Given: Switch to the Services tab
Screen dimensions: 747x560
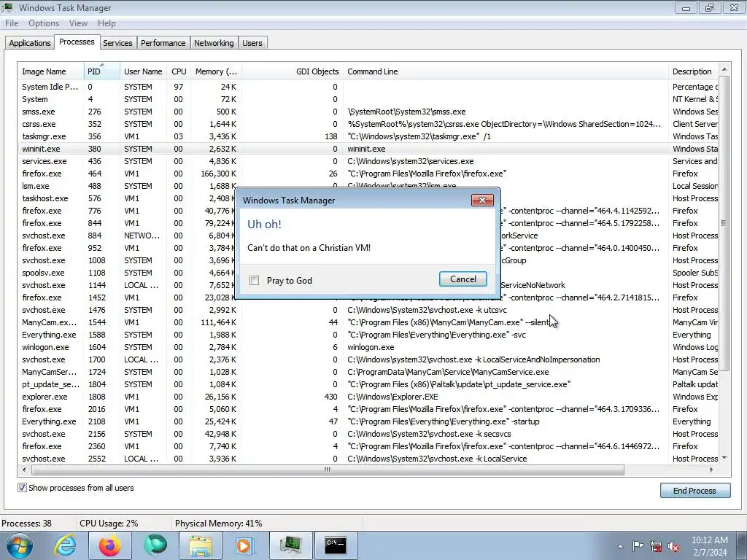Looking at the screenshot, I should (117, 43).
